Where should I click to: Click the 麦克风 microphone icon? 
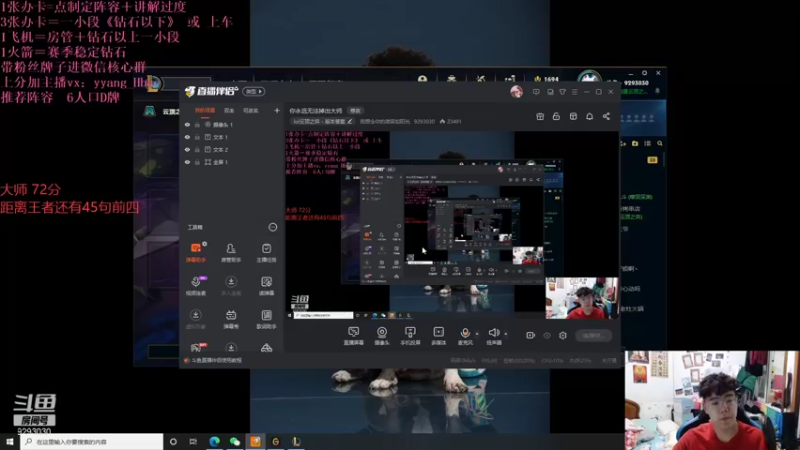coord(465,333)
